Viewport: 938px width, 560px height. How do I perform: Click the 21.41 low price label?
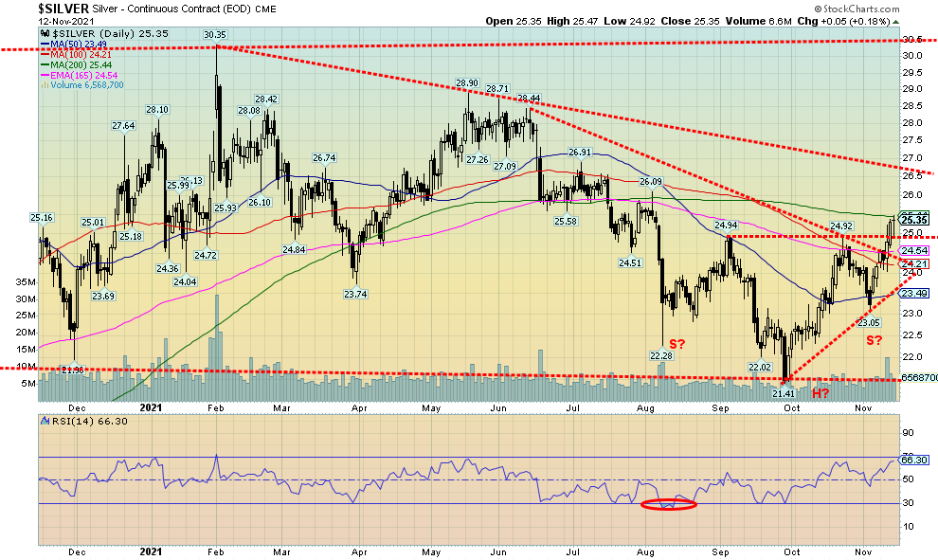point(783,392)
